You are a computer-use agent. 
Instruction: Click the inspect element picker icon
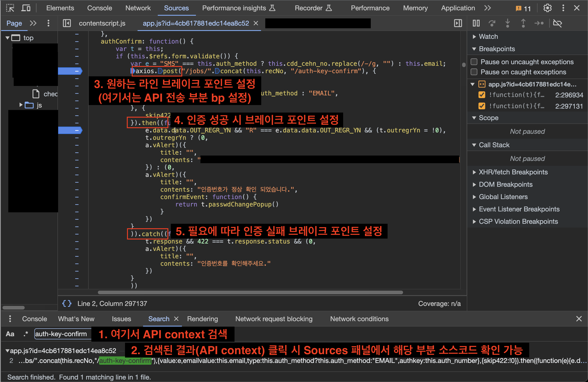[10, 8]
